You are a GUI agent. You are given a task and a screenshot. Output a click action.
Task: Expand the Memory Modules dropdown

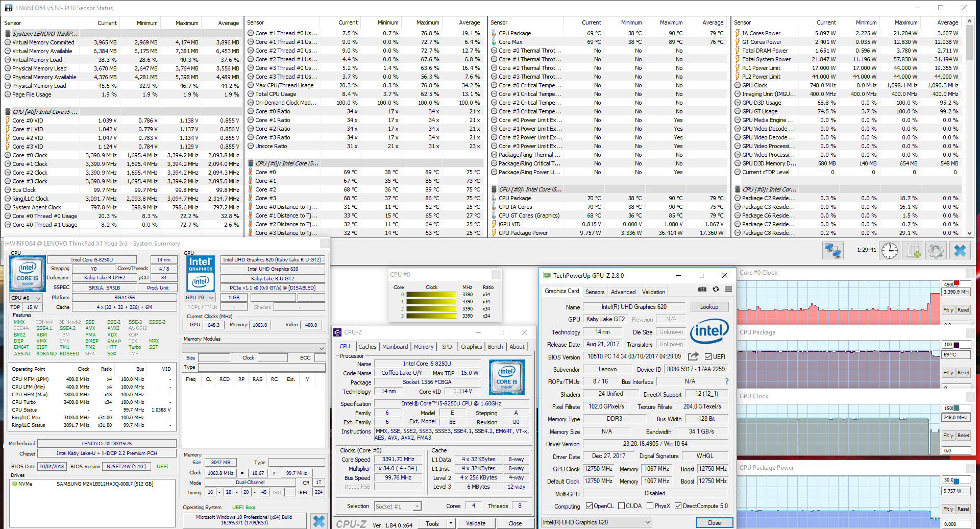pyautogui.click(x=254, y=348)
